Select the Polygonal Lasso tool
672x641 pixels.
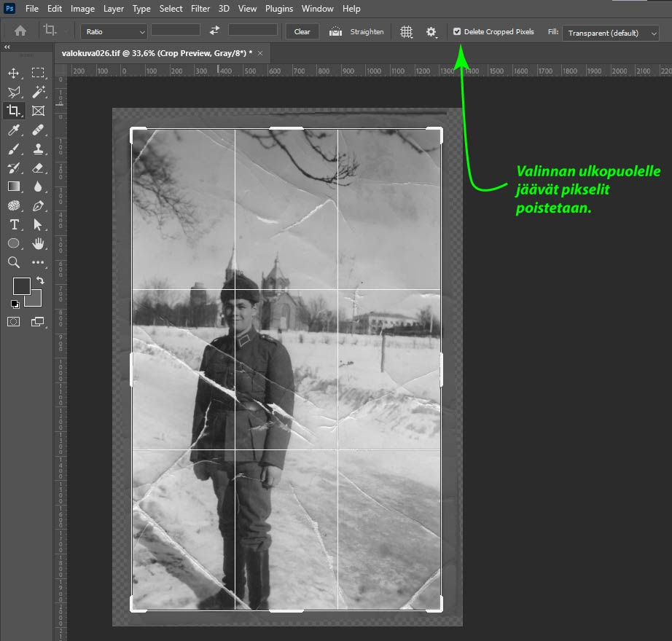14,92
